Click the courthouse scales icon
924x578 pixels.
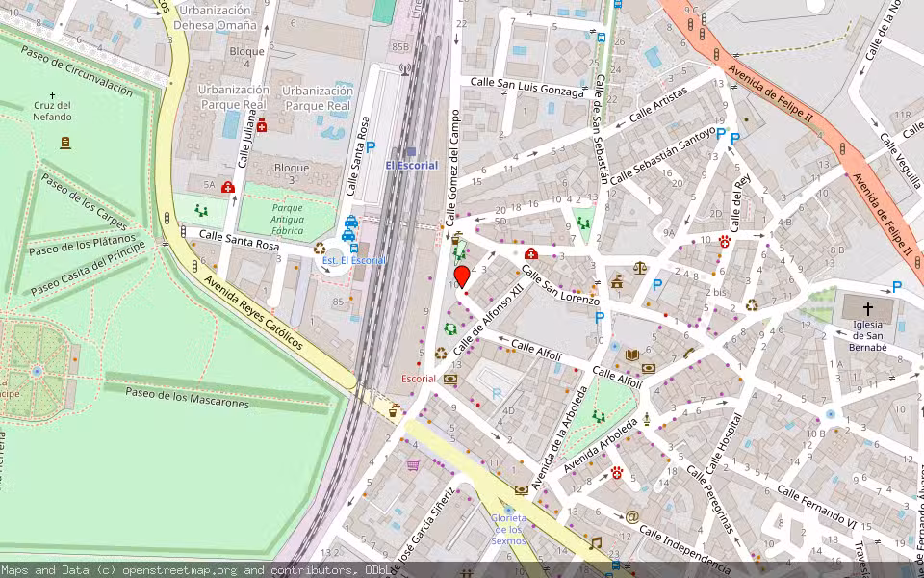(638, 268)
